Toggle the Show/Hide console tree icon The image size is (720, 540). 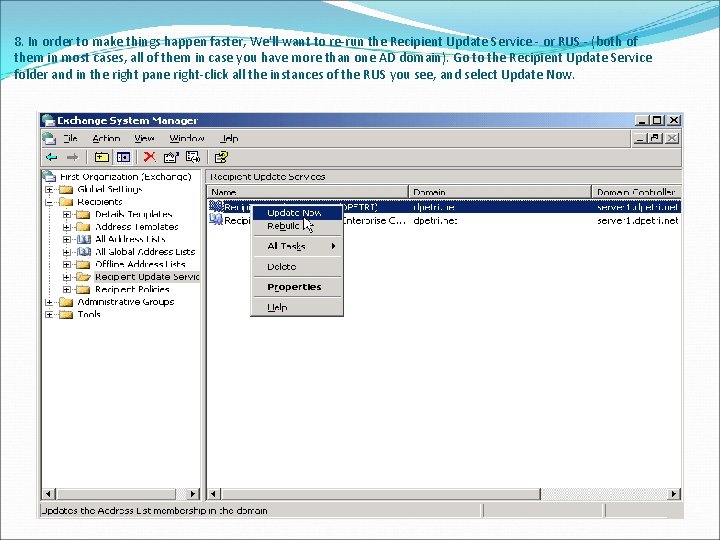click(x=123, y=158)
